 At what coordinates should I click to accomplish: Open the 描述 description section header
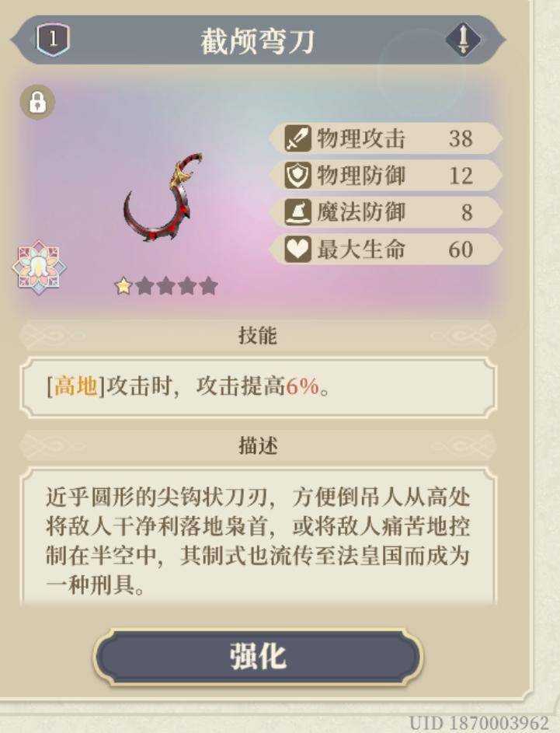[x=258, y=445]
